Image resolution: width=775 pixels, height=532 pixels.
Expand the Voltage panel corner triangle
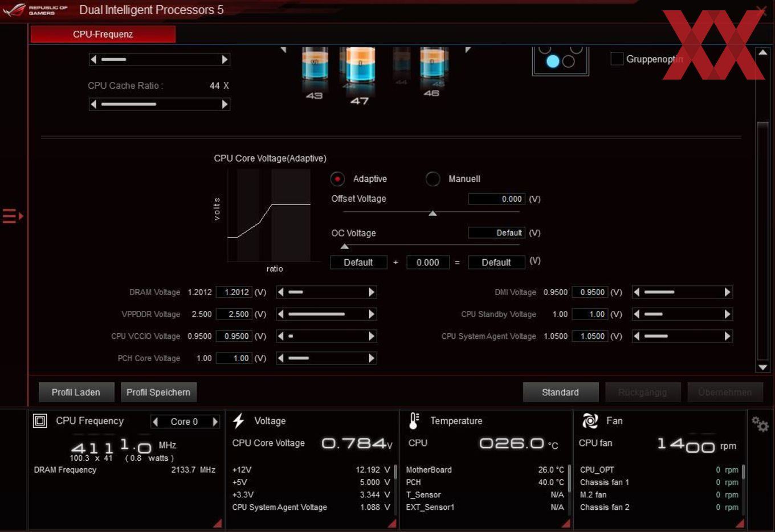pos(391,523)
